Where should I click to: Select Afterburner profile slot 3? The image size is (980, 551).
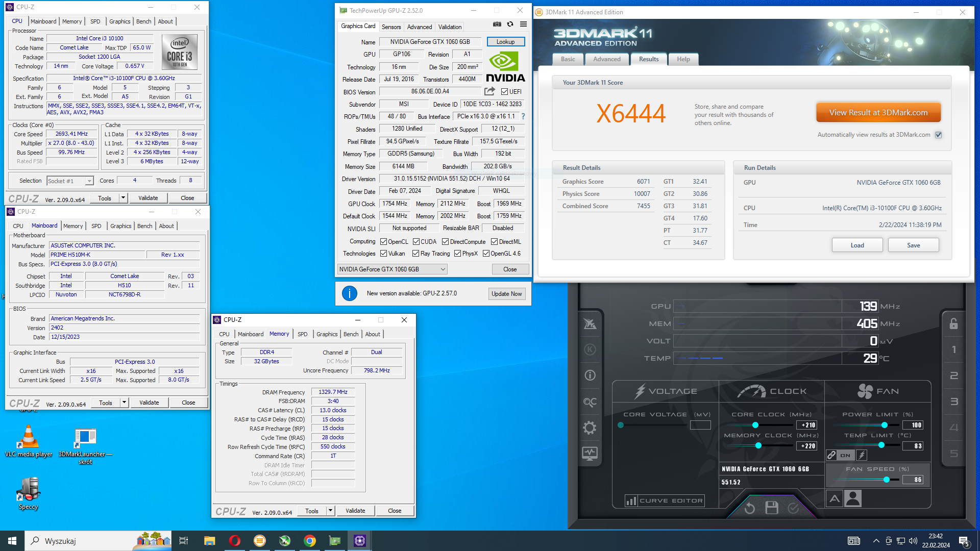coord(953,402)
